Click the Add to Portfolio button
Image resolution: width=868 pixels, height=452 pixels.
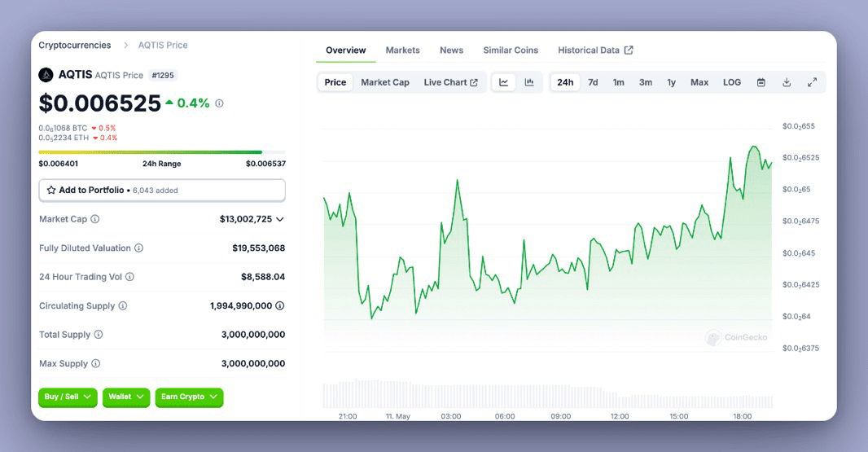click(x=162, y=190)
